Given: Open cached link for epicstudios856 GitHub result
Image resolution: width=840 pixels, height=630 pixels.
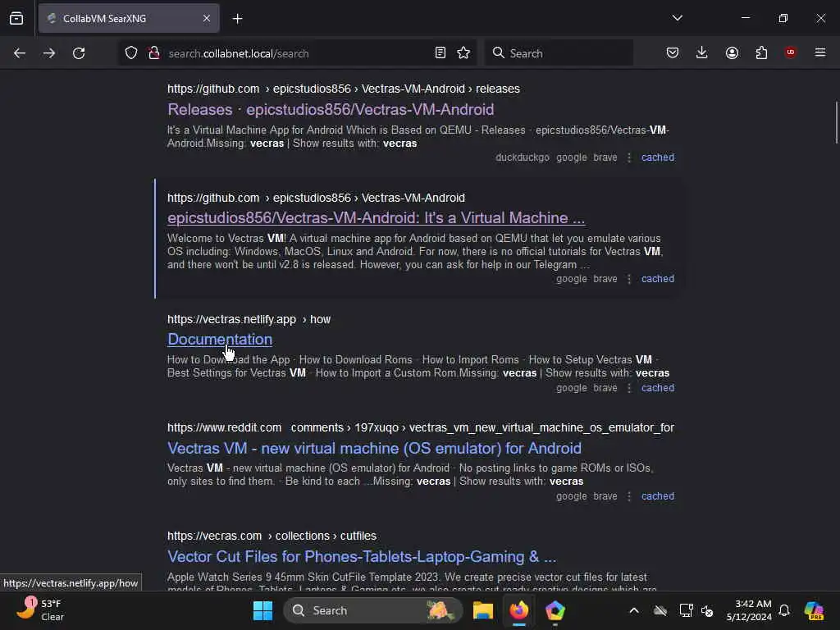Looking at the screenshot, I should 658,279.
